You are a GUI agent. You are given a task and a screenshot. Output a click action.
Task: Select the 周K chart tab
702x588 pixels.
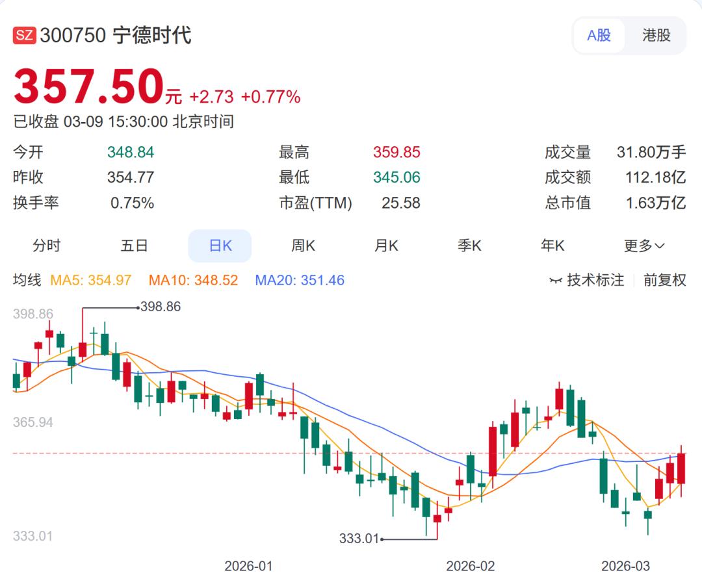(x=303, y=246)
